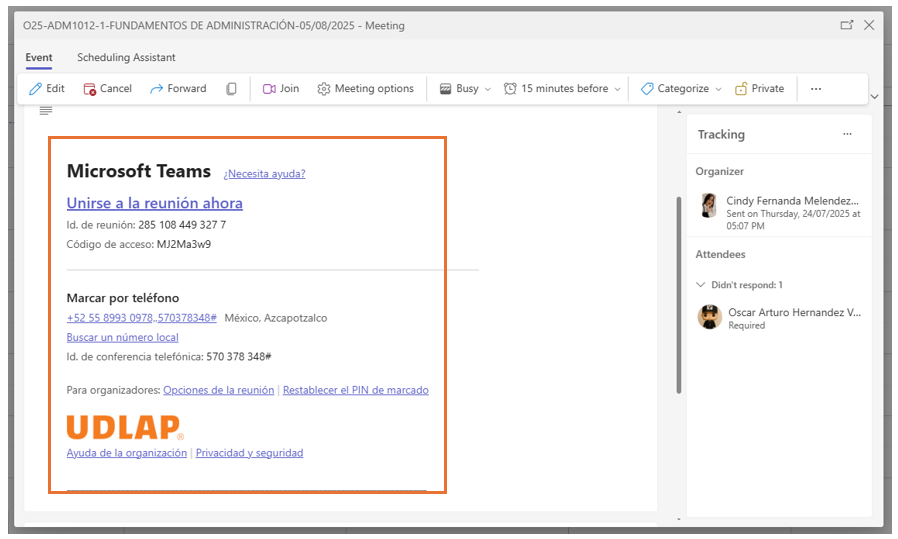Collapse the Didn't respond: 1 group
The image size is (898, 539).
(x=700, y=285)
